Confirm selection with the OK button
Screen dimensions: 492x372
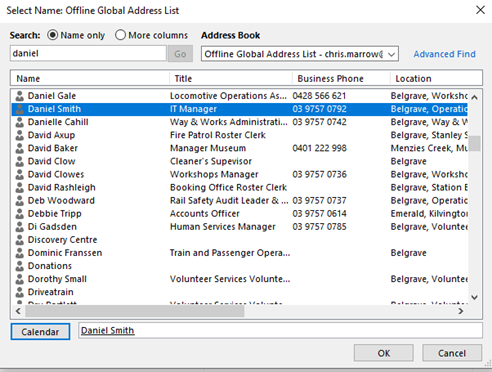(384, 353)
